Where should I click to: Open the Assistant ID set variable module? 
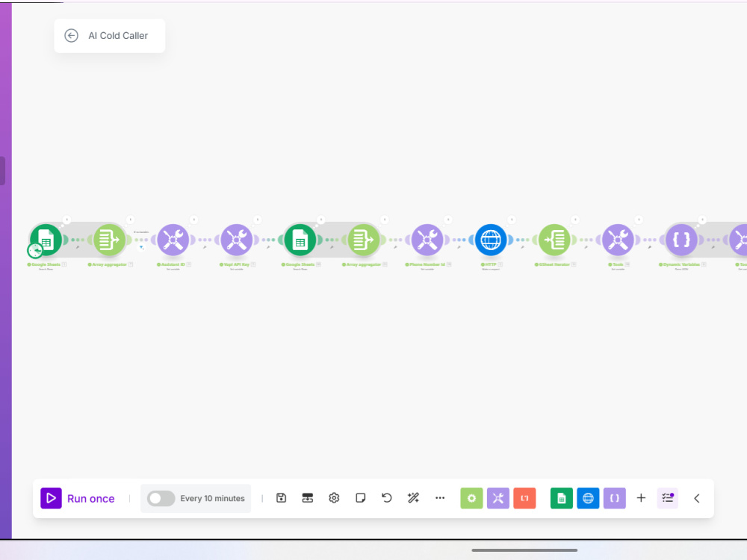173,240
